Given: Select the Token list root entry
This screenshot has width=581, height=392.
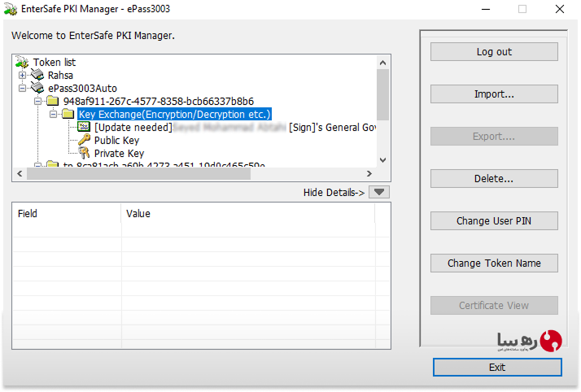Looking at the screenshot, I should pos(54,62).
